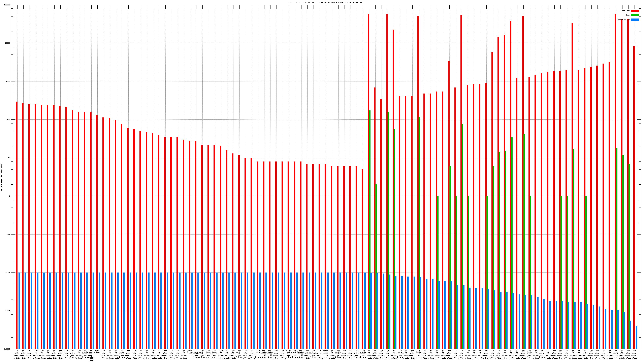Click the leftmost red bar in chart

click(x=17, y=225)
